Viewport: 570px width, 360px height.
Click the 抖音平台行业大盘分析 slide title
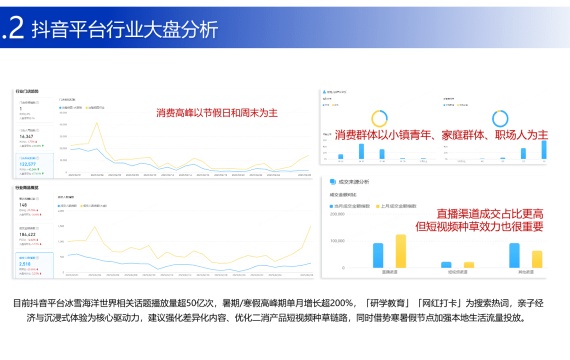tap(125, 29)
